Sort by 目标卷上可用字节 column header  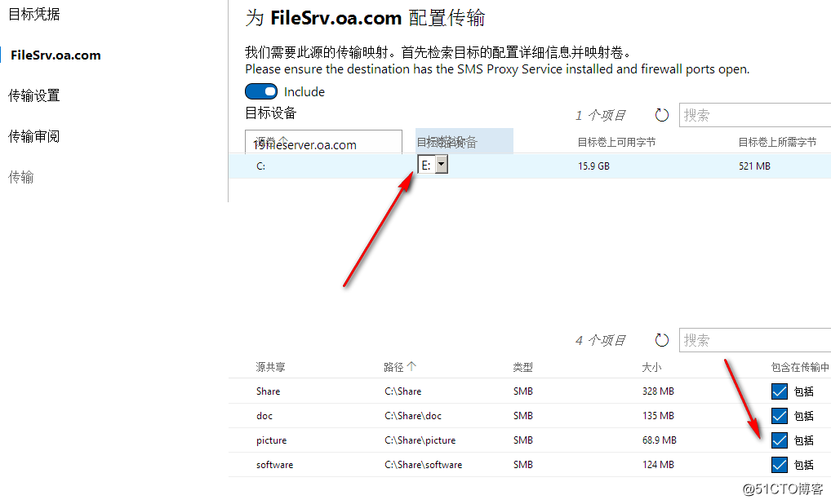616,142
